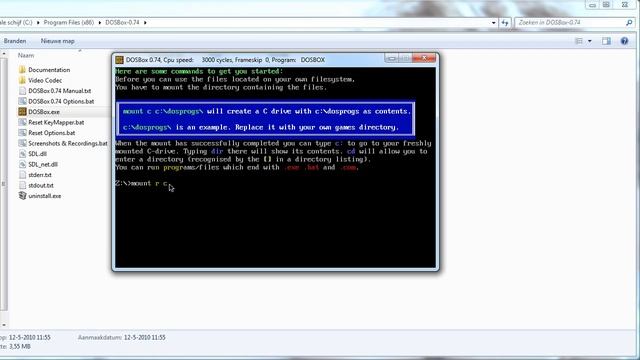Select the stderr.txt file icon
The image size is (640, 360).
(x=22, y=175)
